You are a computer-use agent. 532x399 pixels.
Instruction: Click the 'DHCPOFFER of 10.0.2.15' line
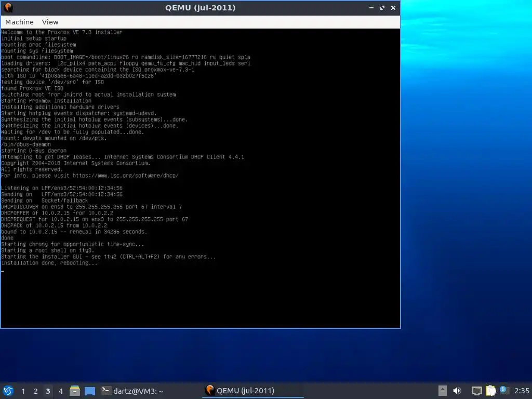(57, 213)
